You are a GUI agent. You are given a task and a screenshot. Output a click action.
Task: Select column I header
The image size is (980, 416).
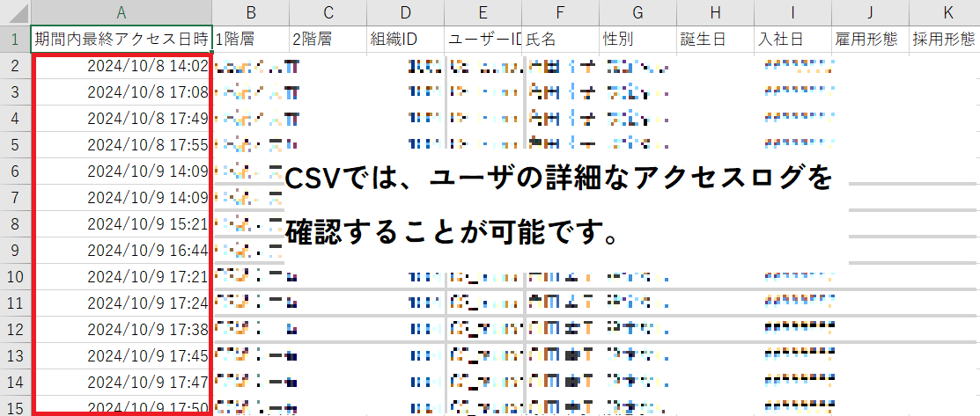pos(793,12)
